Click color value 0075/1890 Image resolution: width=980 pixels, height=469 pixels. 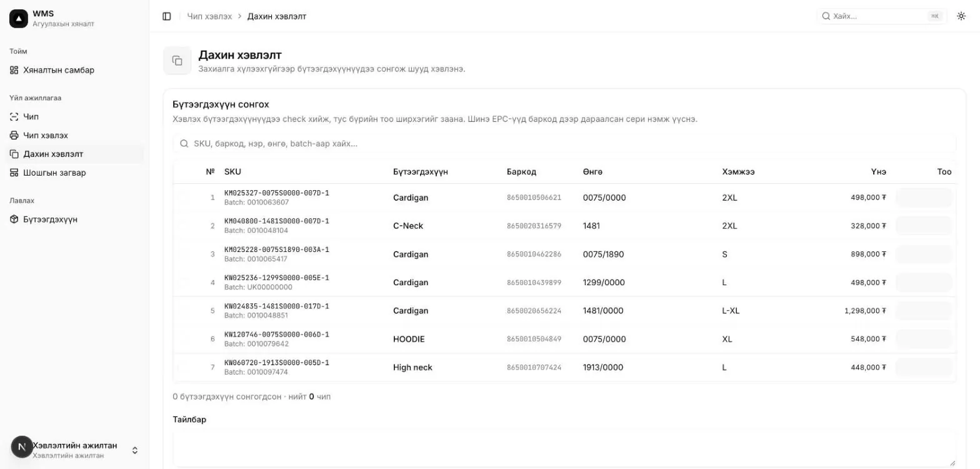pos(603,255)
